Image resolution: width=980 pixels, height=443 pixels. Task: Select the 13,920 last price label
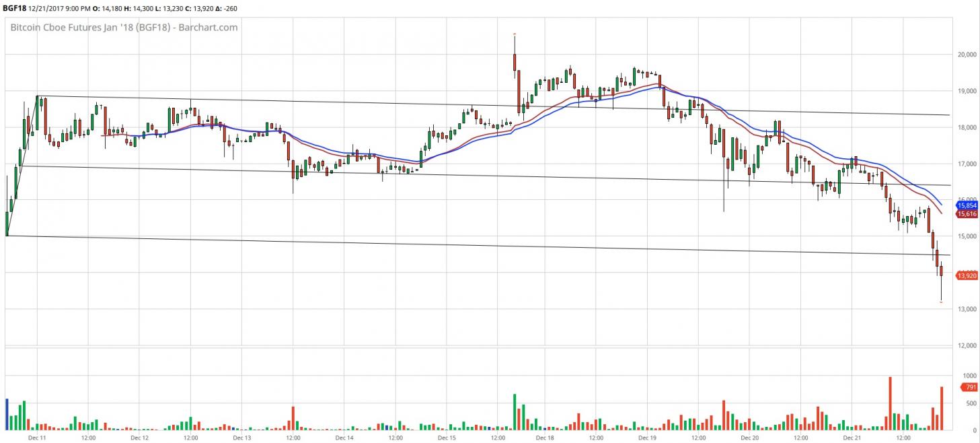tap(967, 275)
